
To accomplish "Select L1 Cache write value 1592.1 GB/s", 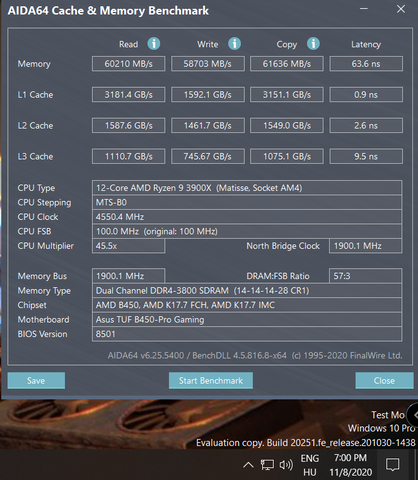I will pyautogui.click(x=208, y=95).
